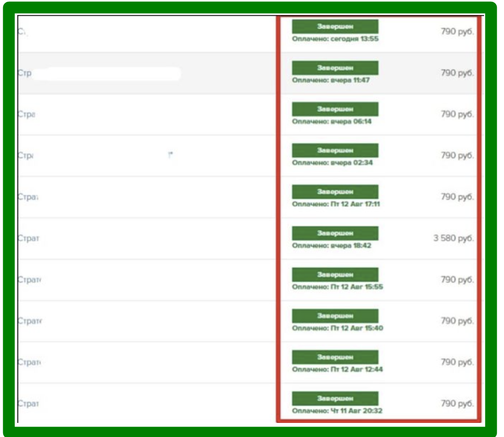Select text 'Оплачено: сегодня 13:55'
Viewport: 504px width, 437px height.
(x=335, y=39)
